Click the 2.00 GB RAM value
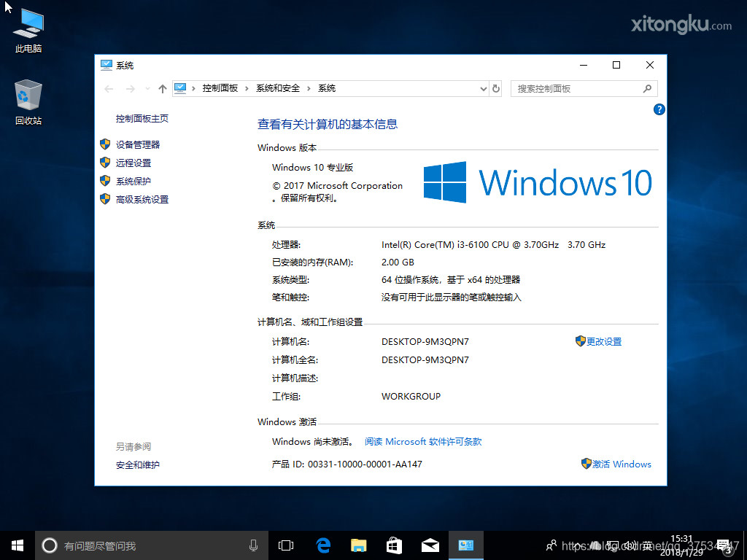 coord(398,262)
